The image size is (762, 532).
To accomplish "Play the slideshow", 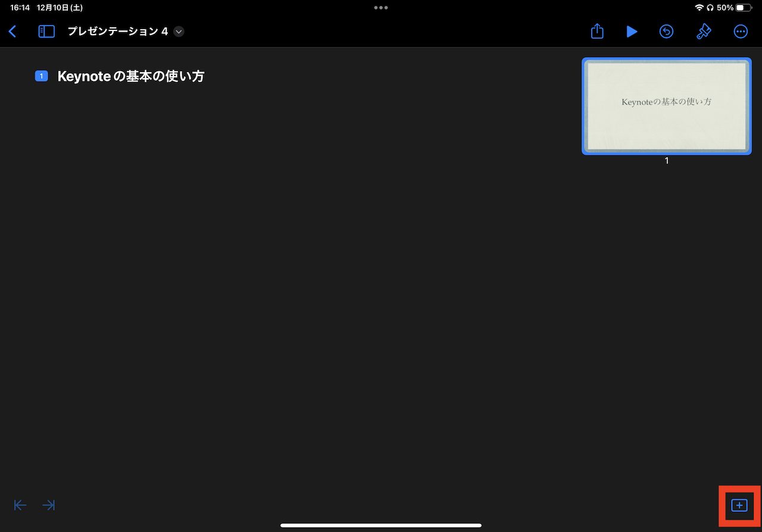I will 632,32.
